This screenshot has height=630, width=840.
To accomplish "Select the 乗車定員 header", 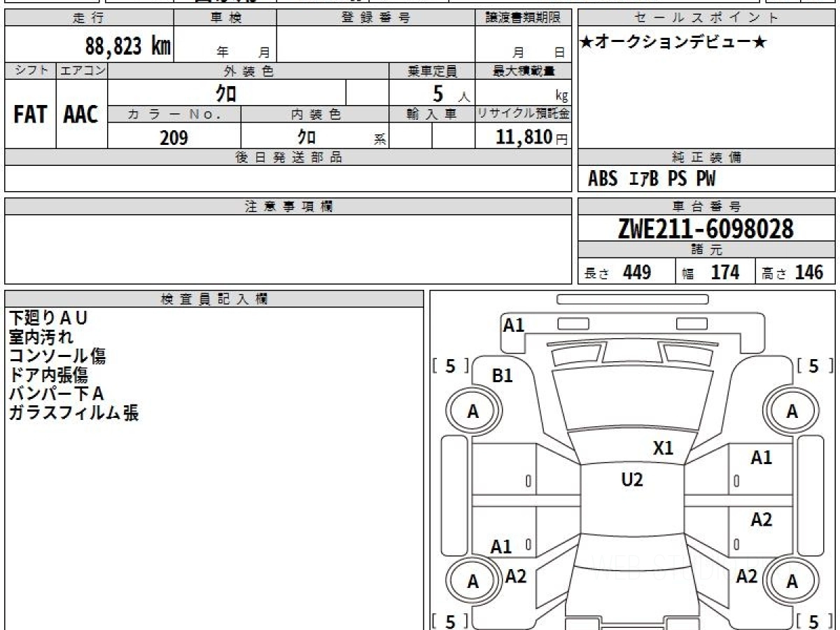I will click(x=432, y=71).
